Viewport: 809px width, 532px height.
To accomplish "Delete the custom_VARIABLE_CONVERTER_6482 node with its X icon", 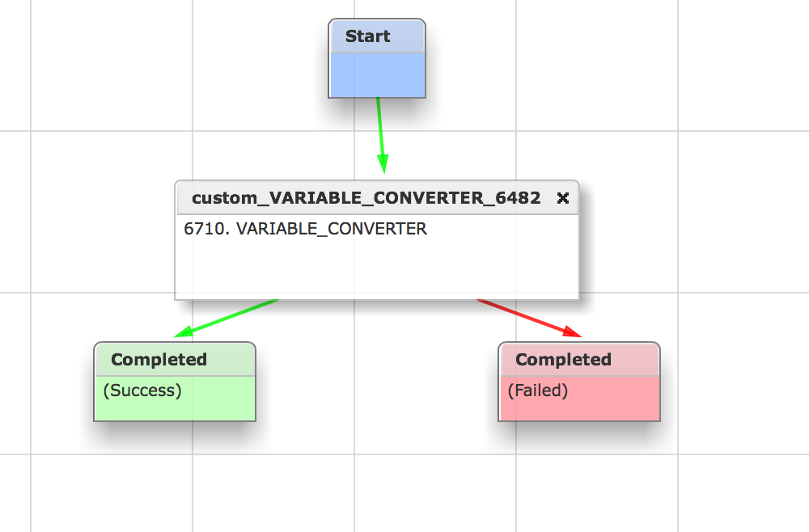I will coord(563,198).
